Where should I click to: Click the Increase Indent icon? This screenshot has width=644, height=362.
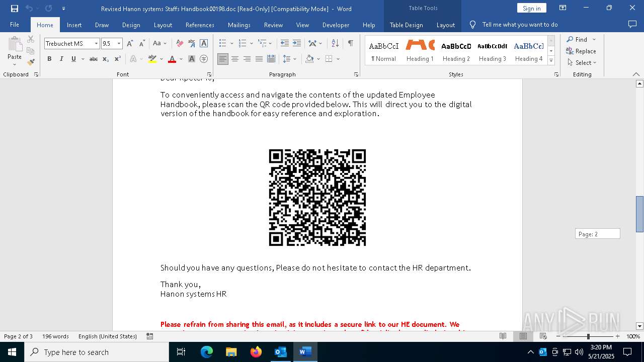click(x=297, y=44)
